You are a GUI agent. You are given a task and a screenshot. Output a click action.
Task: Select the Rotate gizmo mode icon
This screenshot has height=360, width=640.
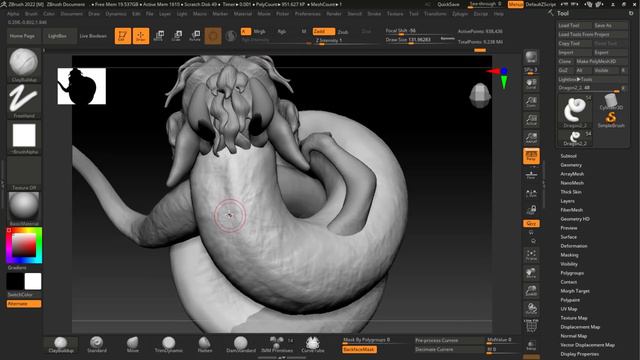[x=195, y=36]
